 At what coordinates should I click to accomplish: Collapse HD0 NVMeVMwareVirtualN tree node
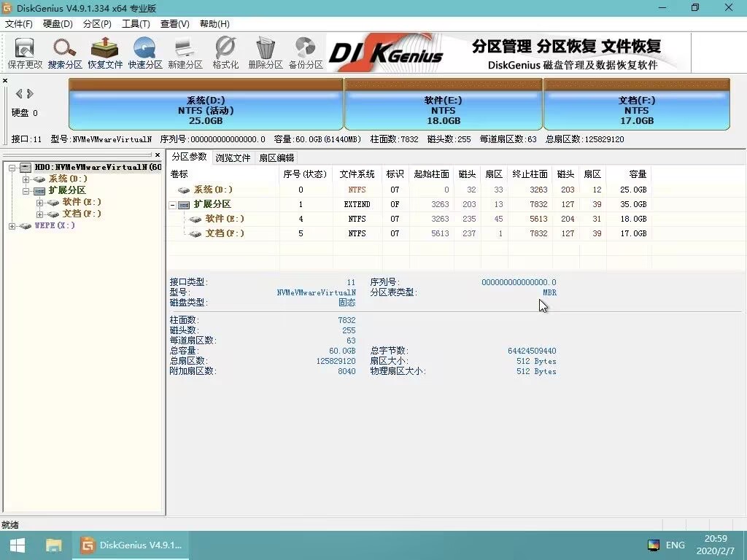coord(12,168)
